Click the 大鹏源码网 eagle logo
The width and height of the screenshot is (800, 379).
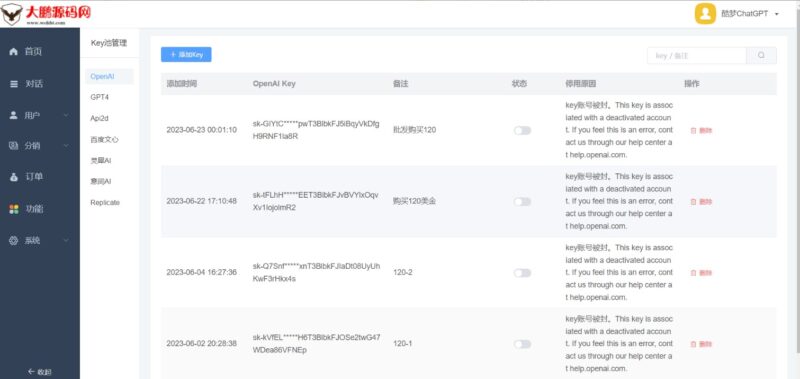tap(47, 14)
